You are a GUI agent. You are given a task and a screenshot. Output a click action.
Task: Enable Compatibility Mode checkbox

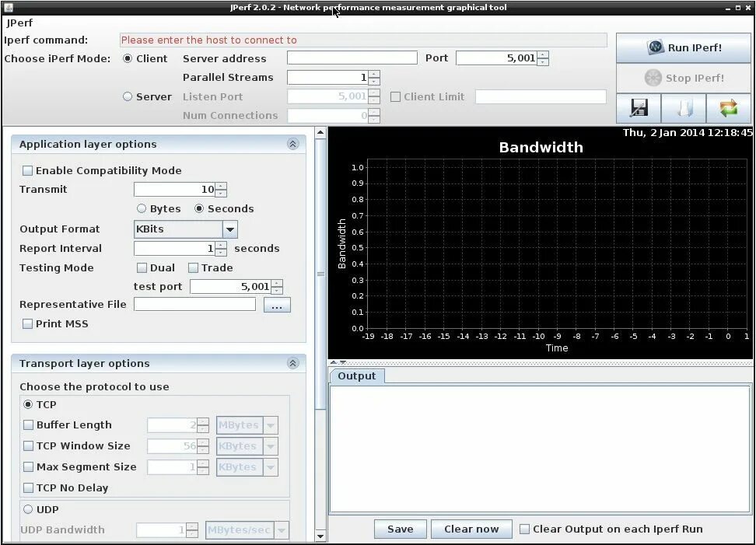pos(27,170)
